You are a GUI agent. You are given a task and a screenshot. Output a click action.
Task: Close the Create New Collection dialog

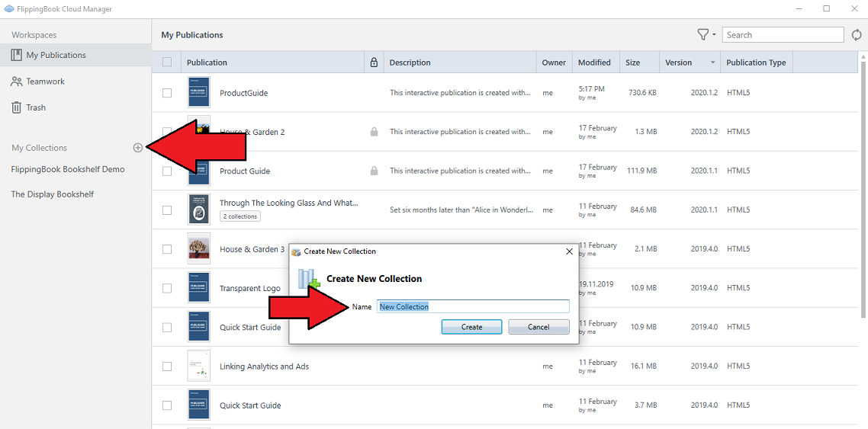569,251
